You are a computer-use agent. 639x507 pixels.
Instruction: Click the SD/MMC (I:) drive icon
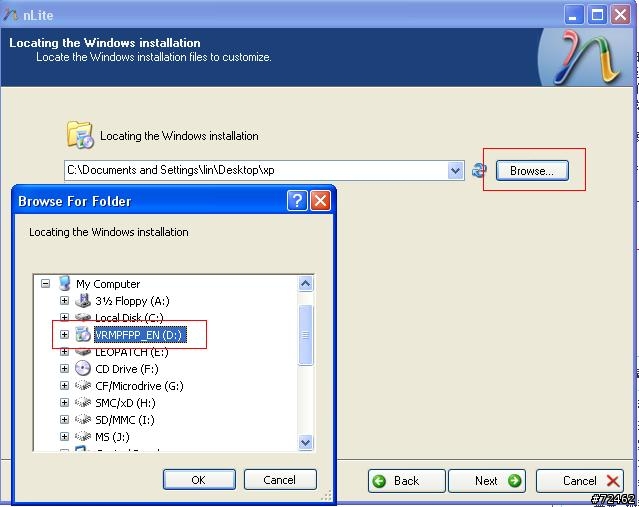pyautogui.click(x=83, y=420)
